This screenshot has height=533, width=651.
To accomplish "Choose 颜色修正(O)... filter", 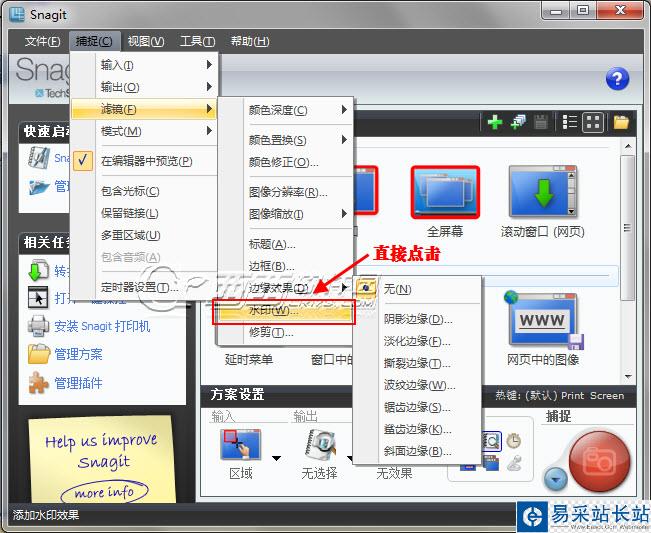I will (x=286, y=162).
